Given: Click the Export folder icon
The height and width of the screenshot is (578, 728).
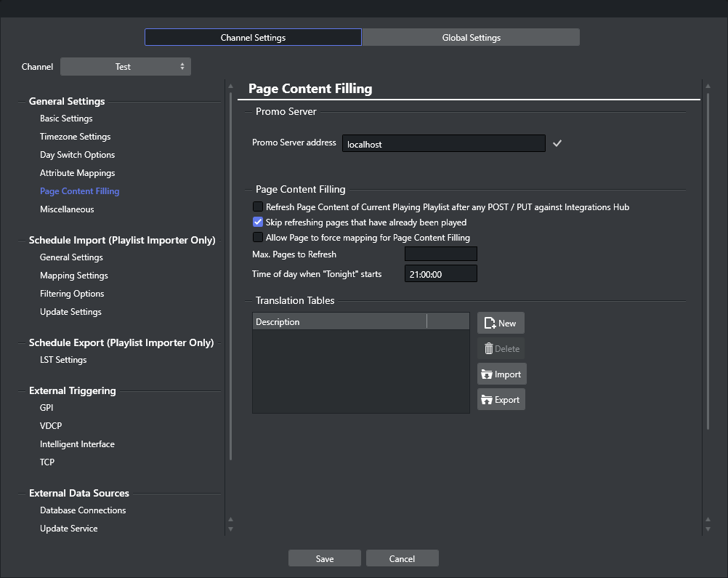Looking at the screenshot, I should click(488, 400).
